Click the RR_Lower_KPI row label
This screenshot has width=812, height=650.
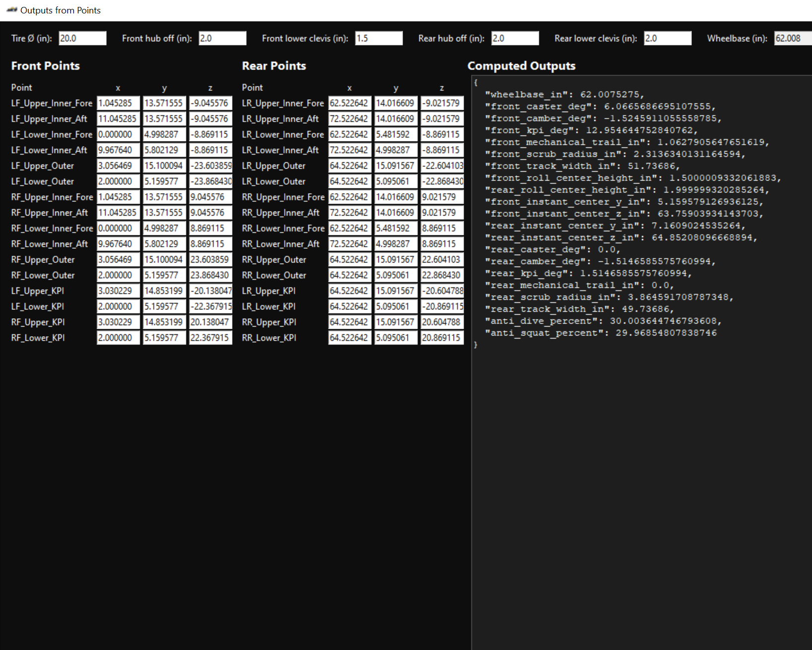click(269, 338)
